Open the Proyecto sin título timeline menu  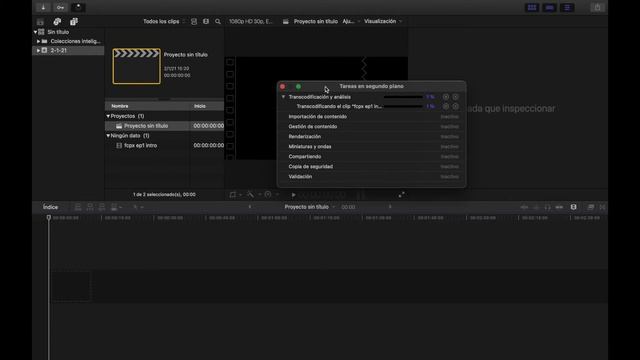[309, 207]
